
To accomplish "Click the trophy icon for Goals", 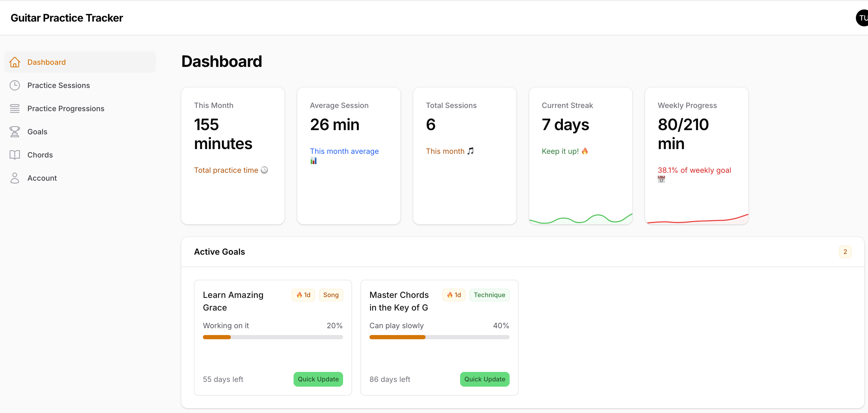I will [15, 131].
